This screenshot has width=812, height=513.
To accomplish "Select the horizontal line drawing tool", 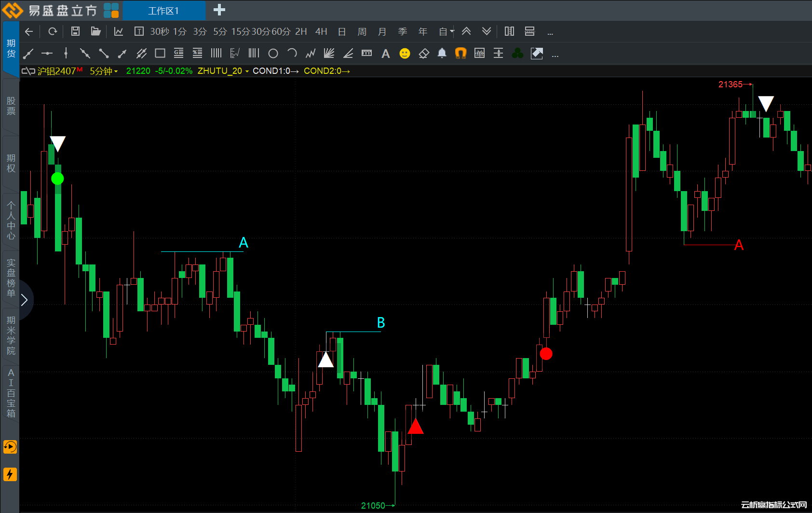I will point(47,53).
